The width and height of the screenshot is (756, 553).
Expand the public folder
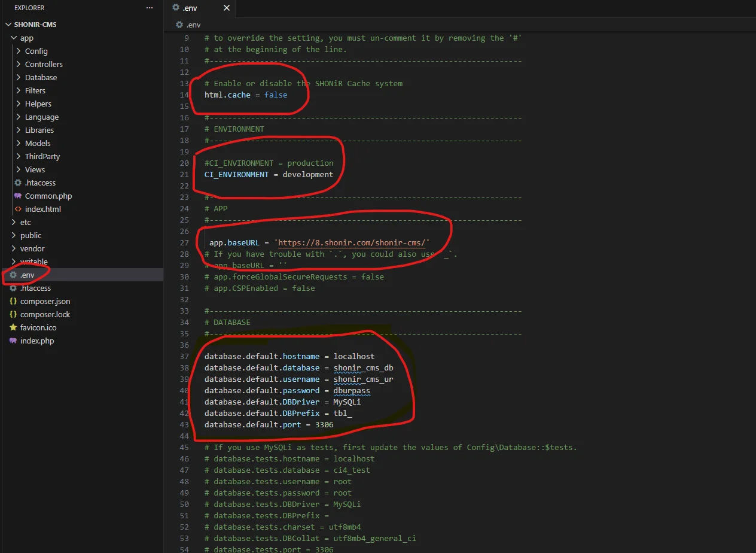[x=14, y=235]
